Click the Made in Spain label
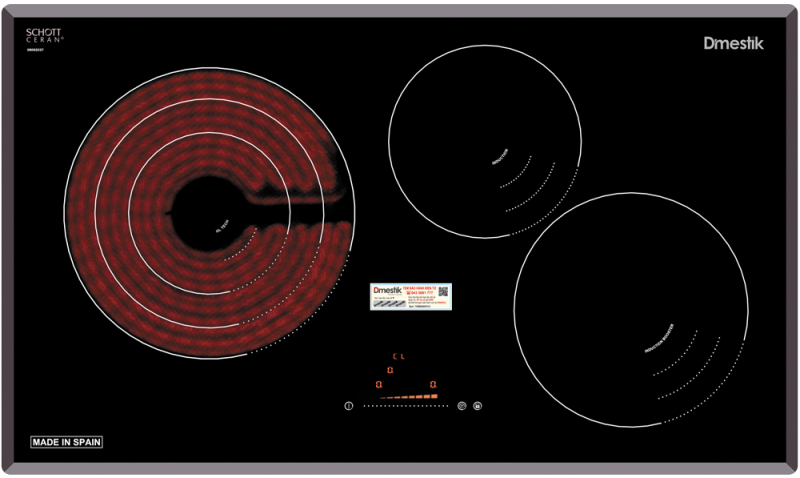The image size is (800, 478). (67, 441)
